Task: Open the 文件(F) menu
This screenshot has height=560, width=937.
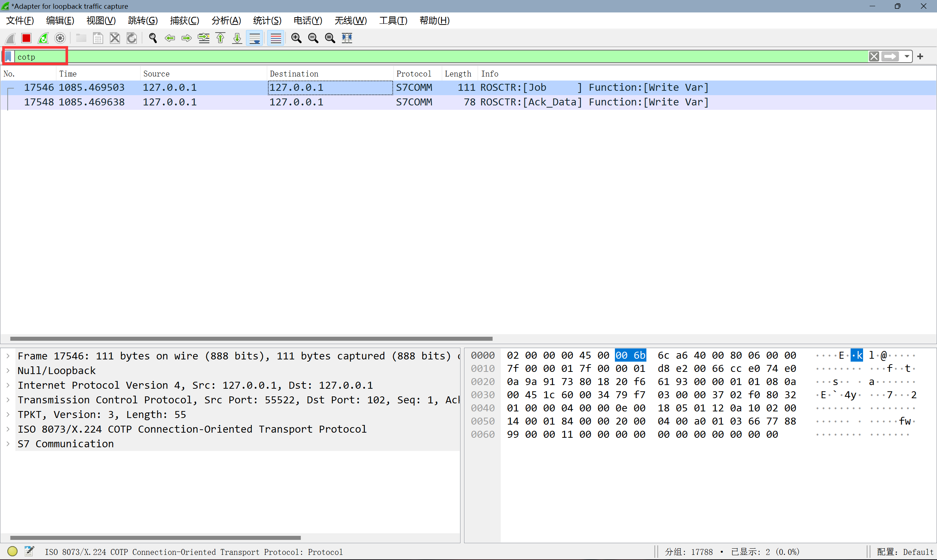Action: click(20, 21)
